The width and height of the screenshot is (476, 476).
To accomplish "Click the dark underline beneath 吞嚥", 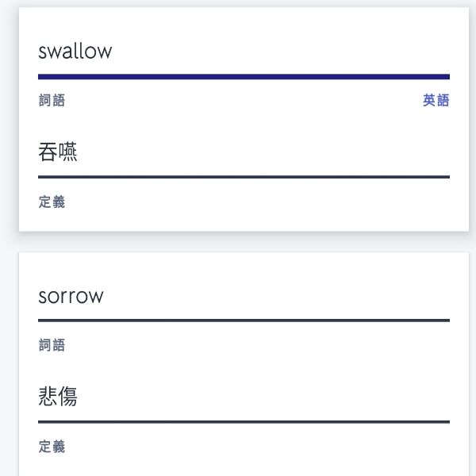I will [244, 176].
